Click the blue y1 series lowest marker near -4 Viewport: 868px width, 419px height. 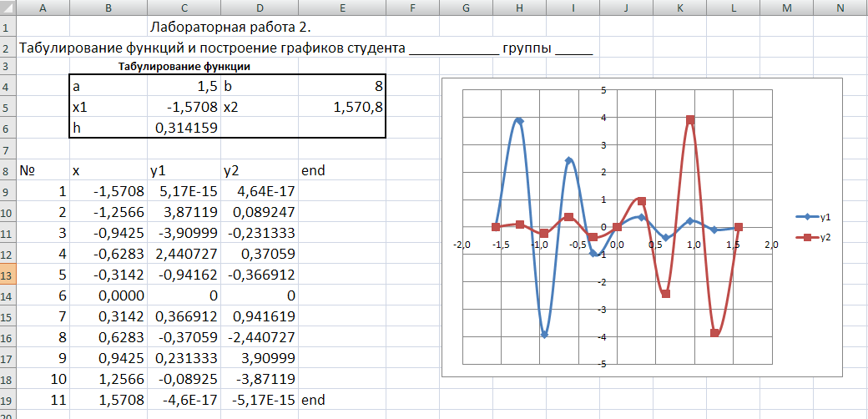545,335
